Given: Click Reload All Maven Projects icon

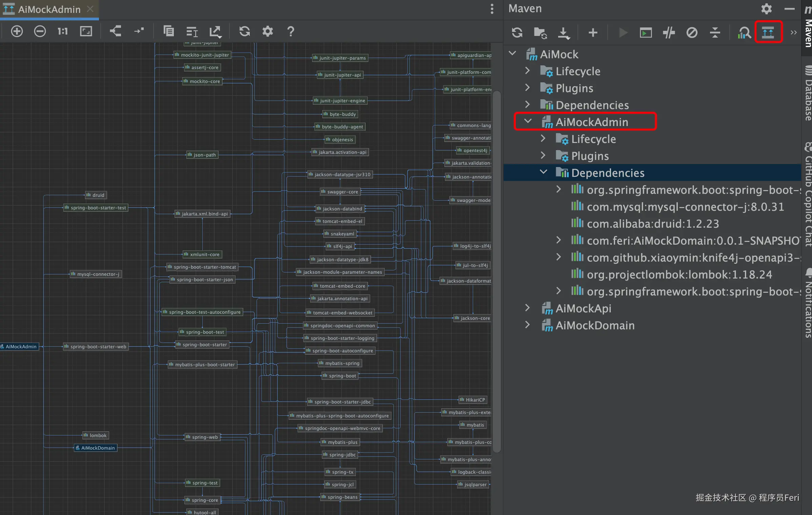Looking at the screenshot, I should click(x=517, y=33).
